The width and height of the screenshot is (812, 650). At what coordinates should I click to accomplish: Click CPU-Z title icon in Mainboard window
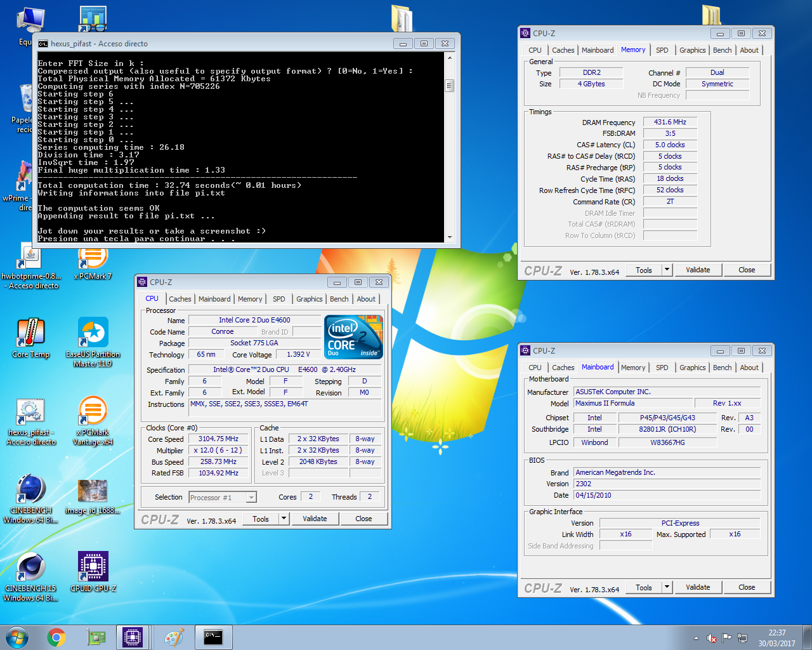[525, 350]
